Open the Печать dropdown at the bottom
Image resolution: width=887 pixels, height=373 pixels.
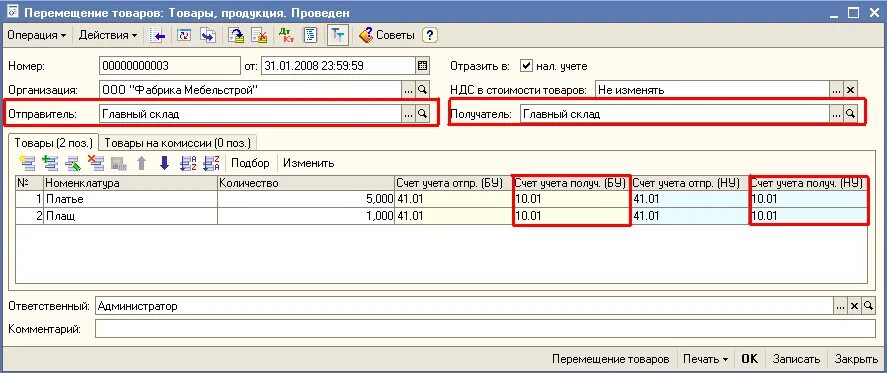click(x=705, y=359)
